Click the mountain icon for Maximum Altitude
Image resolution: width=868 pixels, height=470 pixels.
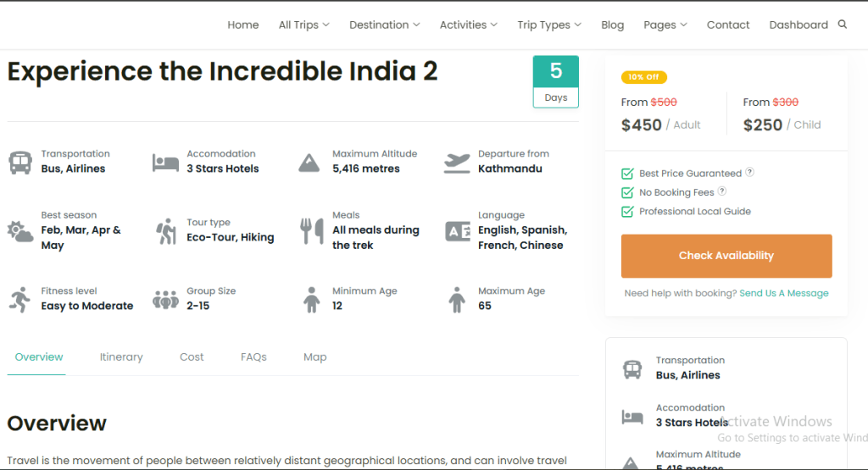click(x=310, y=162)
